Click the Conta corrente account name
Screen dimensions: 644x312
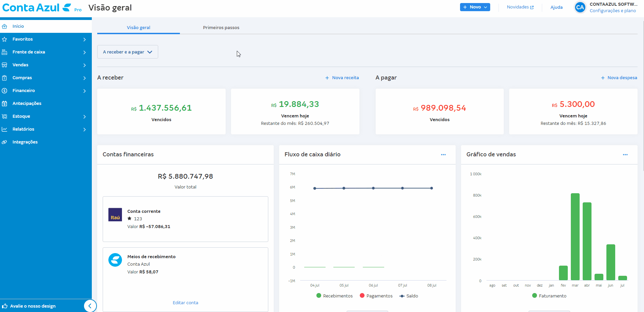point(144,211)
